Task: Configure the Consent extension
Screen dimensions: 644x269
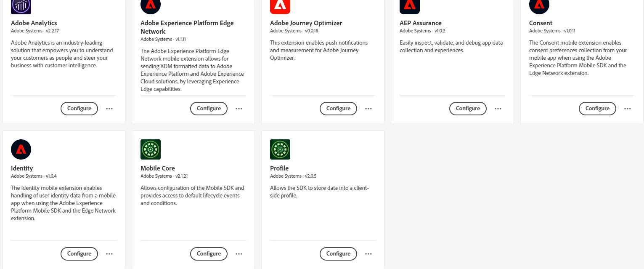Action: 597,109
